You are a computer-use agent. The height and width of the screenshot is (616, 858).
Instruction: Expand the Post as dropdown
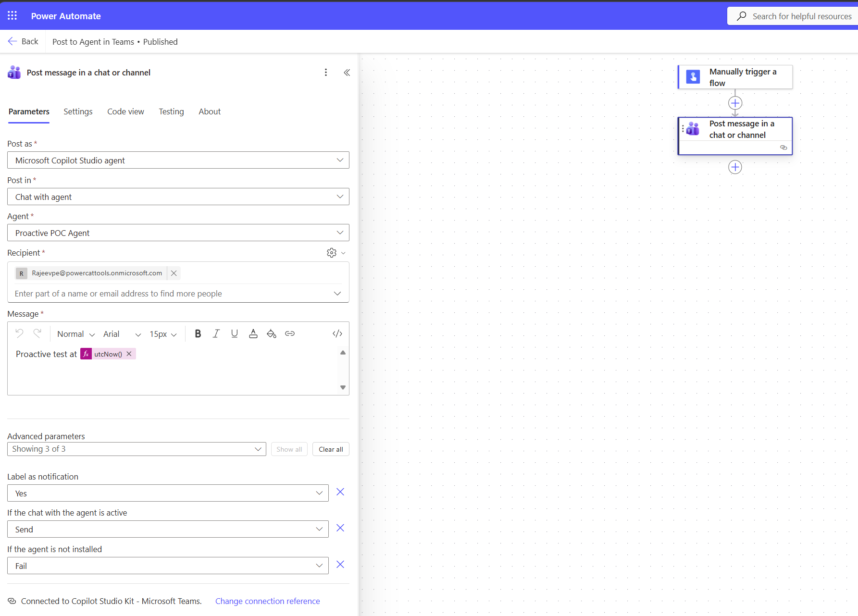[178, 160]
